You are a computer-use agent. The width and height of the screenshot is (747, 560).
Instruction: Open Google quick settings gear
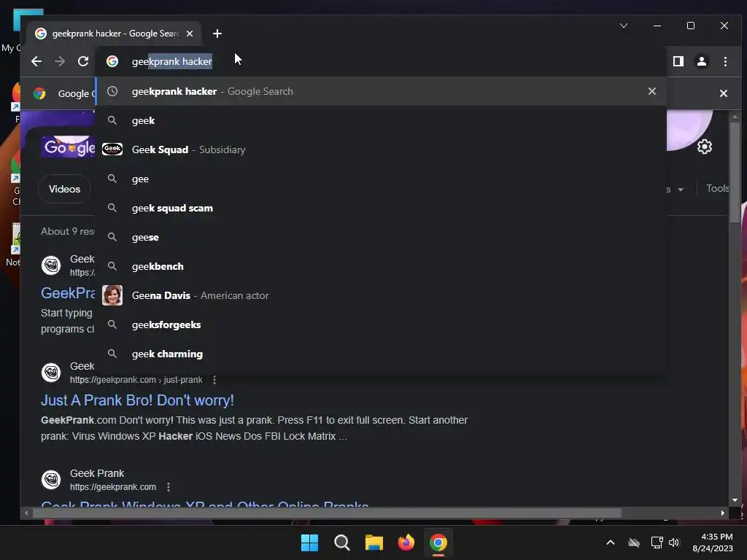705,147
